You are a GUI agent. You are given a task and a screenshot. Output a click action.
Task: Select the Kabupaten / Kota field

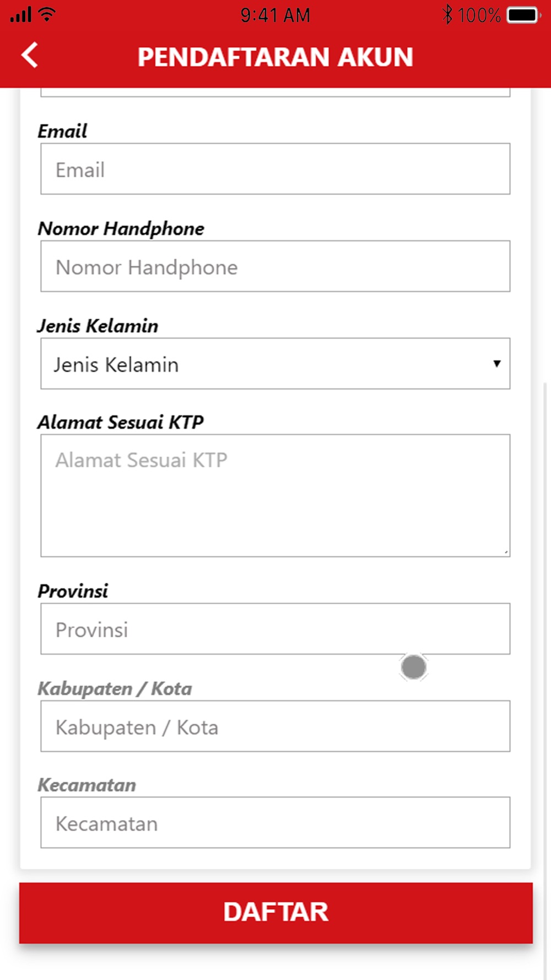tap(275, 726)
